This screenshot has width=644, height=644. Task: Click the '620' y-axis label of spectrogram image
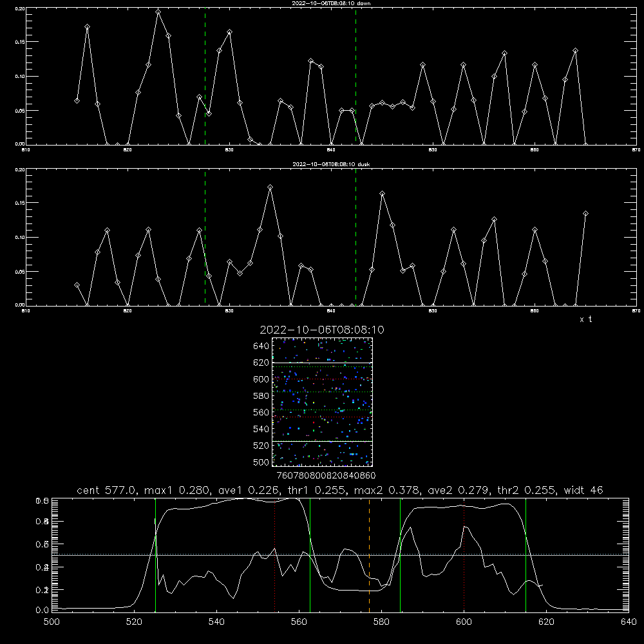261,363
